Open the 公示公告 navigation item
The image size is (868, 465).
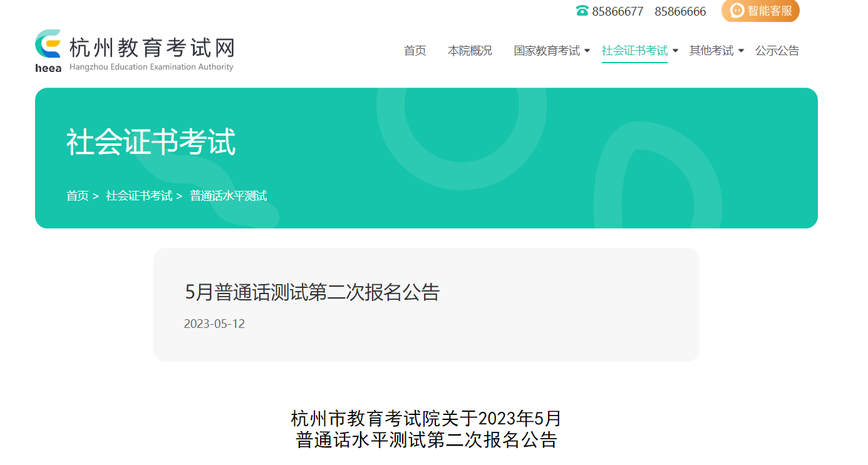coord(777,51)
